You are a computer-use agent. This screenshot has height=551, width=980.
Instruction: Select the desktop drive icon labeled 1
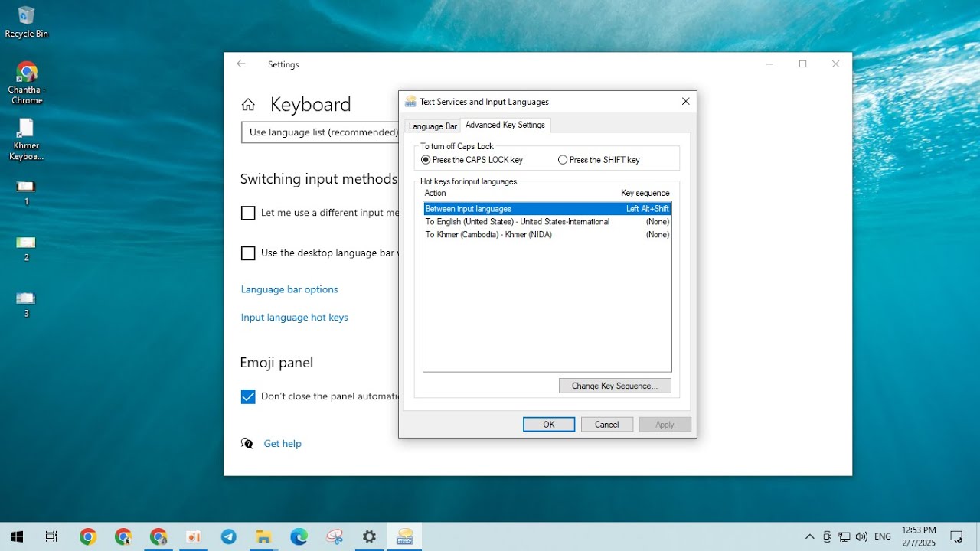pos(26,192)
